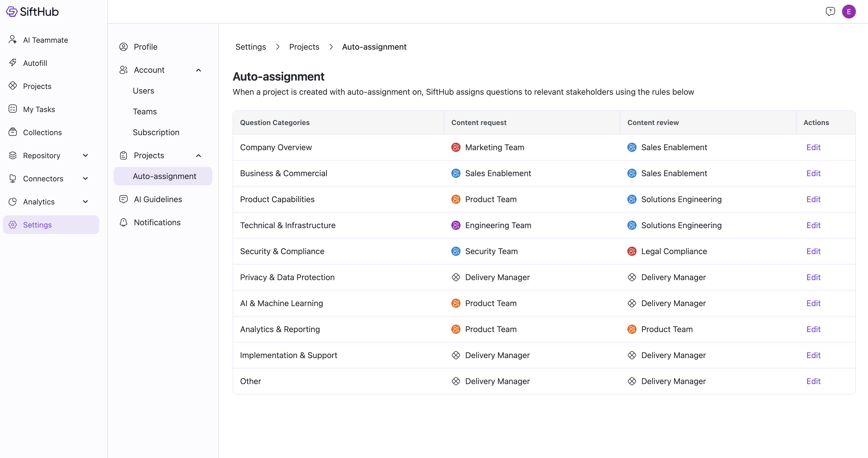Go to Autofill in sidebar
Screen dimensions: 868x458
(35, 63)
